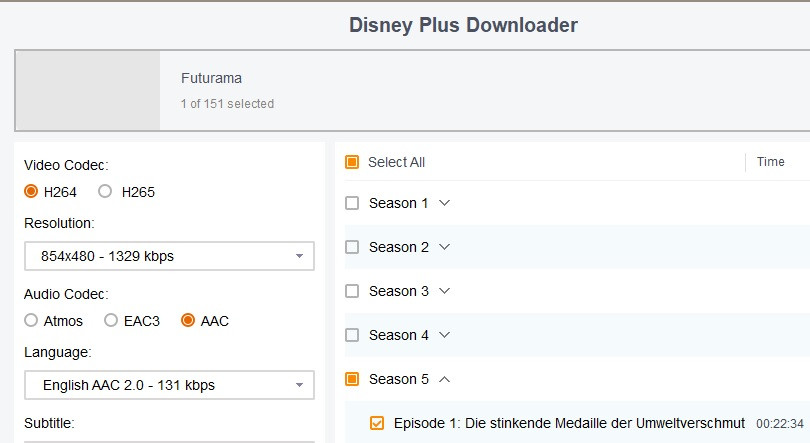Choose EAC3 as the audio codec
810x443 pixels.
[111, 321]
